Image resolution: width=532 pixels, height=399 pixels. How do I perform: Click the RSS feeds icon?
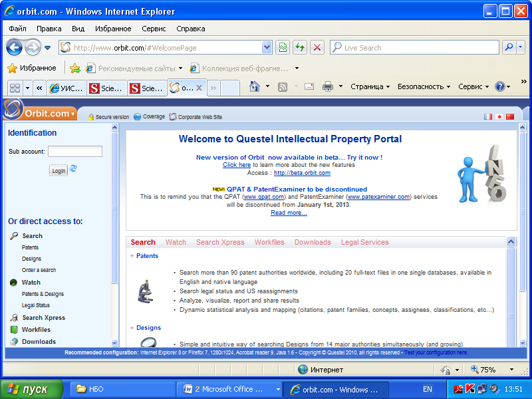pos(283,87)
